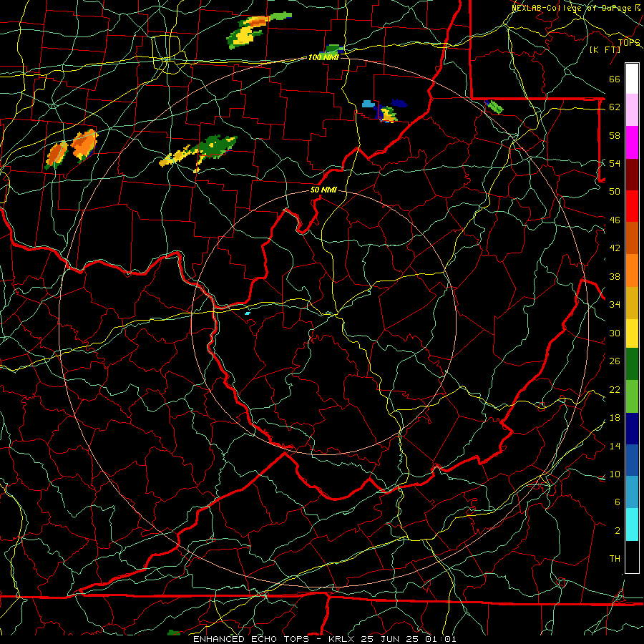Select the 25 JUN 25 01:01 timestamp

pos(409,639)
